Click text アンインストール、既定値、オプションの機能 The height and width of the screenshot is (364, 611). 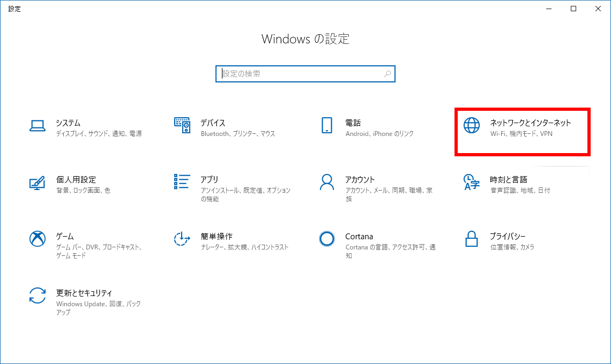point(245,195)
